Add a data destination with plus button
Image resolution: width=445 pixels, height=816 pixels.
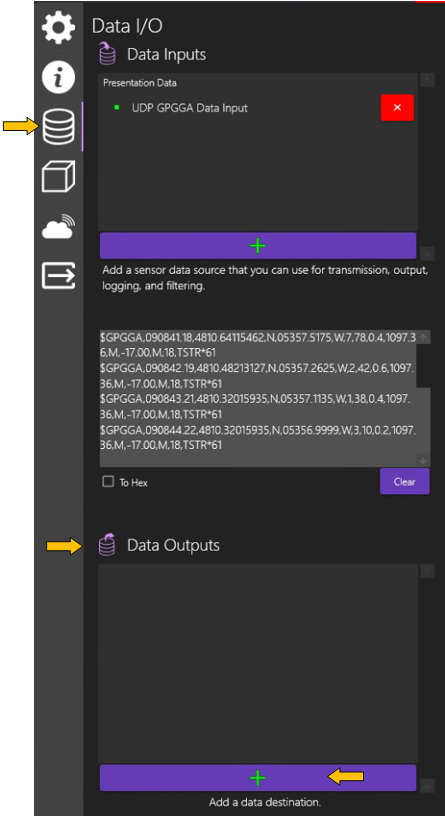click(258, 777)
